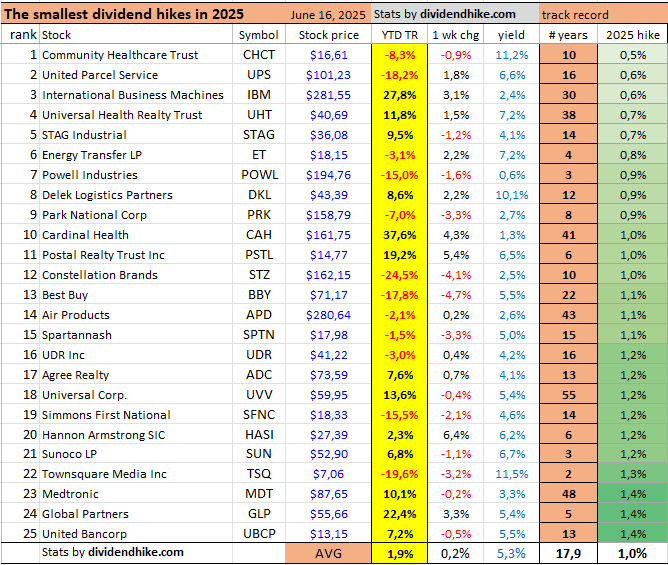This screenshot has height=565, width=668.
Task: Select the '# years' column header
Action: [x=568, y=35]
